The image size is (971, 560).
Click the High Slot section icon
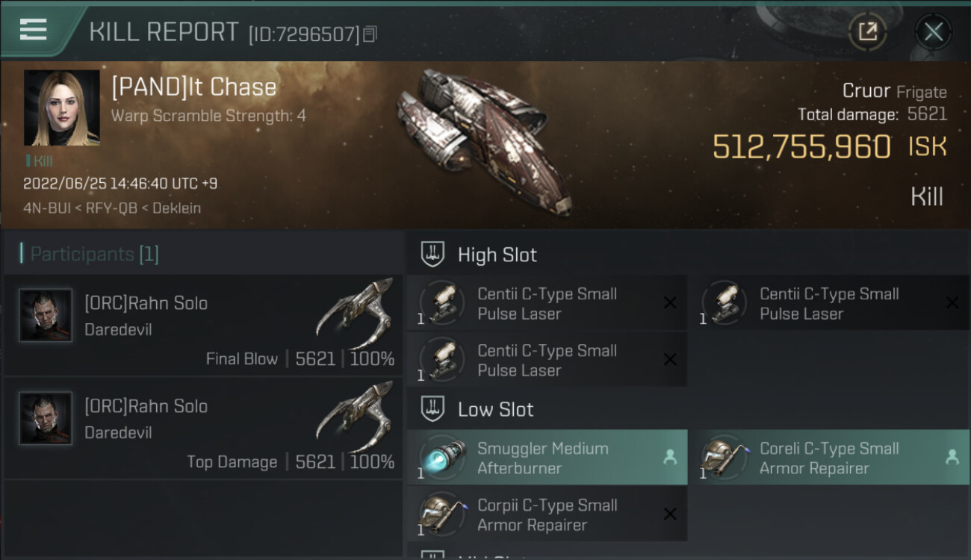click(x=433, y=255)
